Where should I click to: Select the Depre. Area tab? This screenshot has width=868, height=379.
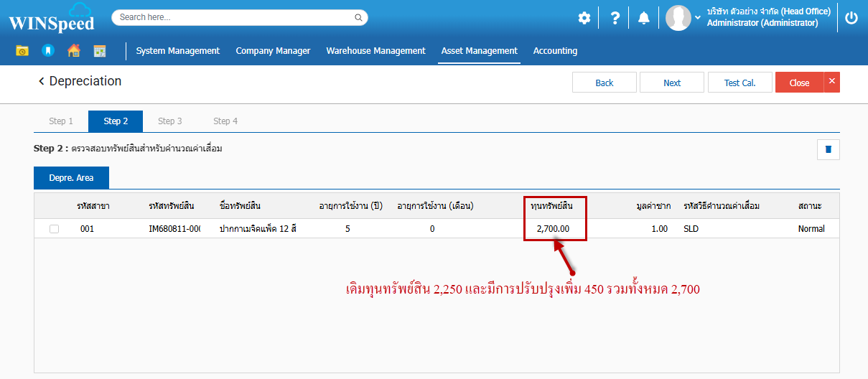click(71, 177)
